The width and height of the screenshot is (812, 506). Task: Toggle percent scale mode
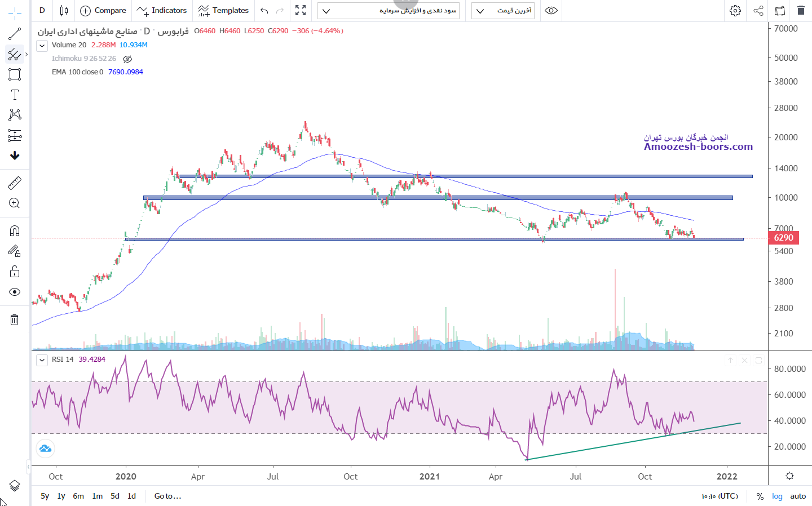[x=760, y=496]
